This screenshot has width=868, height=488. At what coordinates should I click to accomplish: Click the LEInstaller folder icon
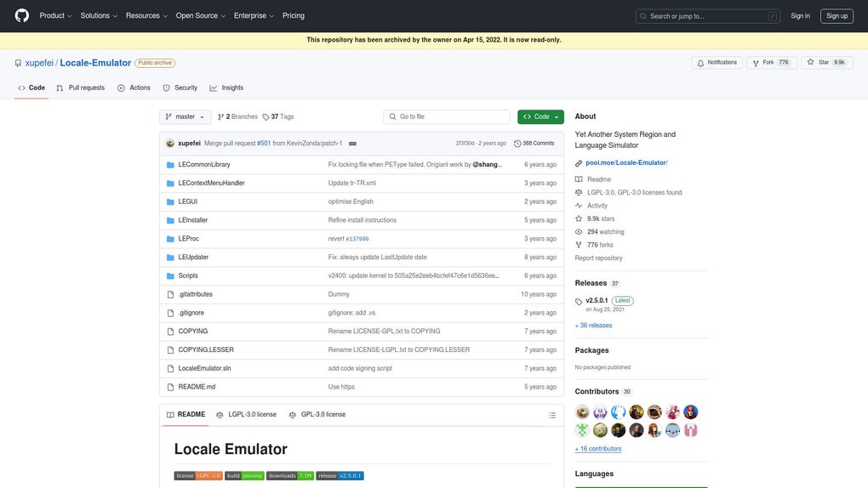click(170, 220)
